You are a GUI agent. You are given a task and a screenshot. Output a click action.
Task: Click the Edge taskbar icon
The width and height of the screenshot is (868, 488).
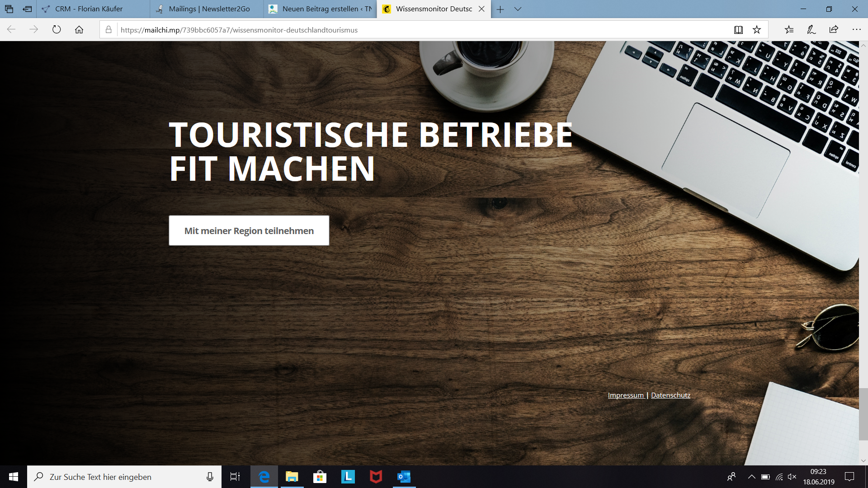(x=264, y=477)
